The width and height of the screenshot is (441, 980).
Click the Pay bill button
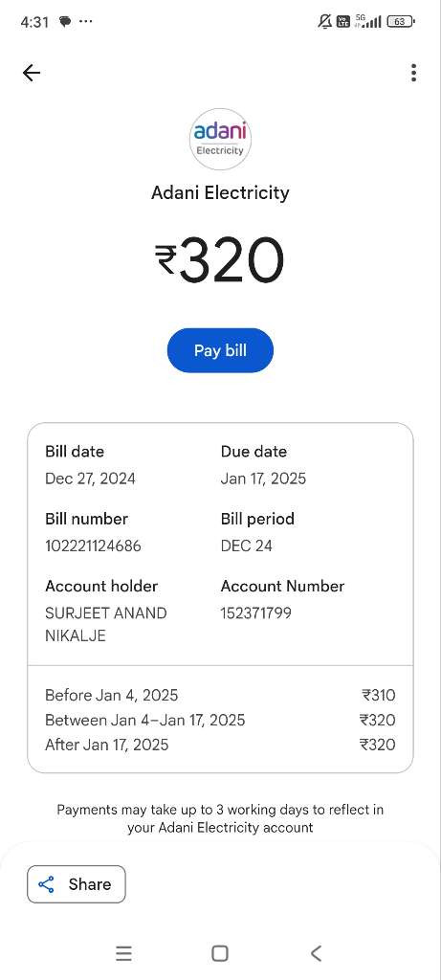tap(220, 350)
